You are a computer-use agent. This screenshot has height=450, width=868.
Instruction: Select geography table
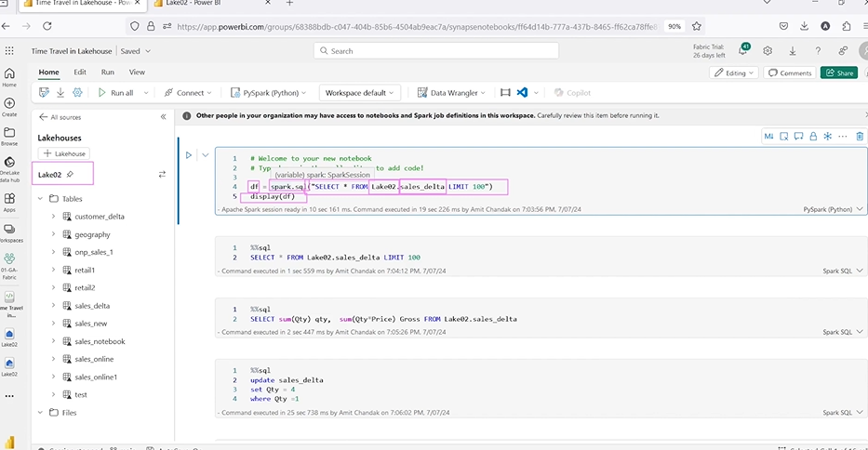coord(92,234)
